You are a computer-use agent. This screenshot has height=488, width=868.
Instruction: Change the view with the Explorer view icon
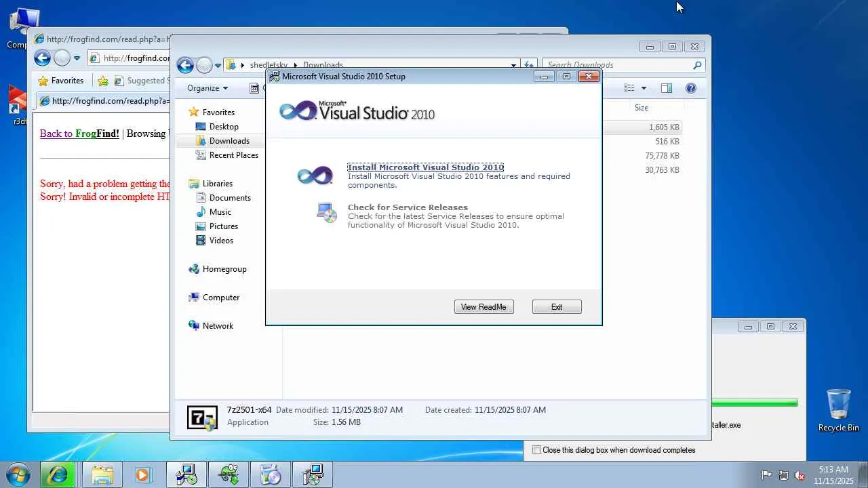tap(629, 88)
